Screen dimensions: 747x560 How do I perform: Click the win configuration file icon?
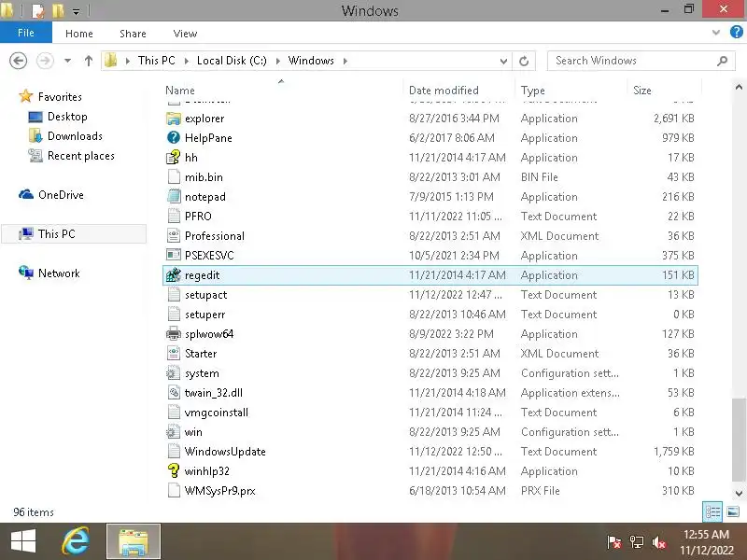coord(174,432)
